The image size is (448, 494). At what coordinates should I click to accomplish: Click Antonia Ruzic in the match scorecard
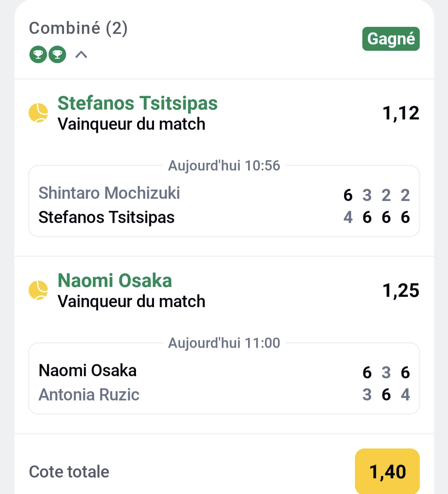click(89, 395)
